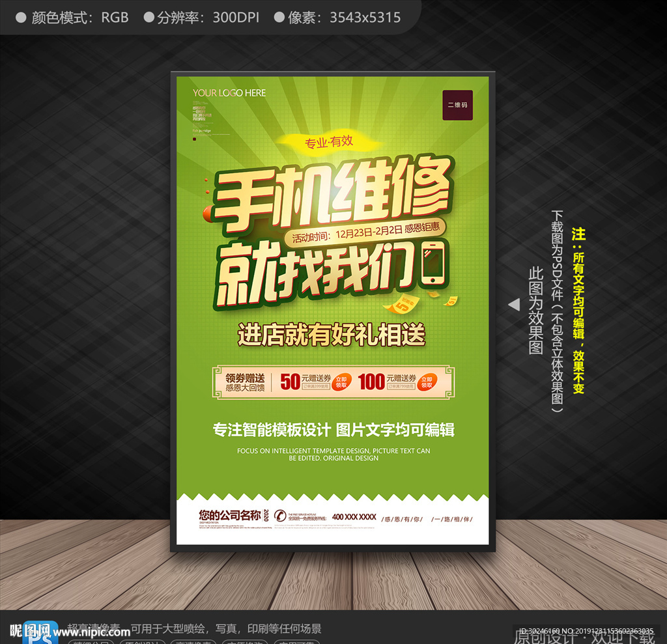Viewport: 667px width, 644px height.
Task: Click the 专业·有效 yellow banner
Action: [x=328, y=142]
